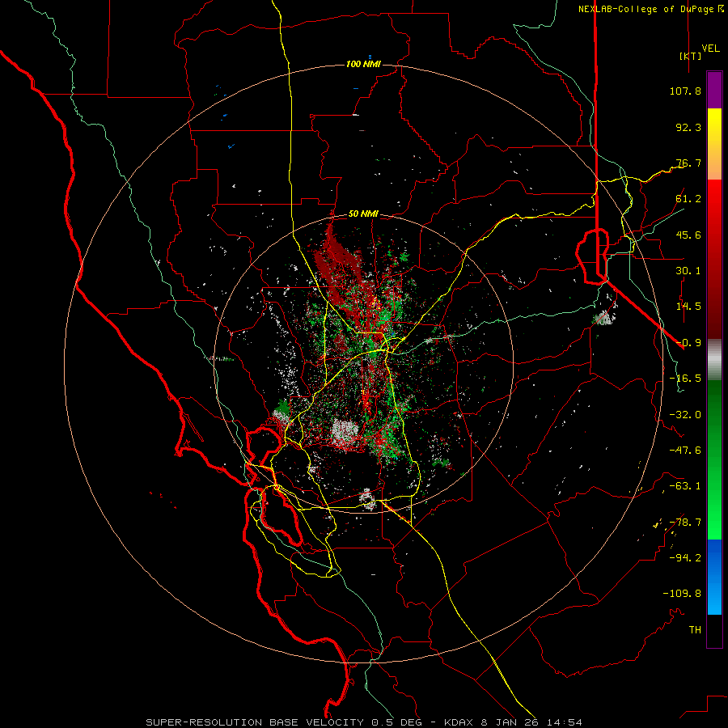Click the -32.0 velocity scale value
This screenshot has width=728, height=728.
coord(685,415)
